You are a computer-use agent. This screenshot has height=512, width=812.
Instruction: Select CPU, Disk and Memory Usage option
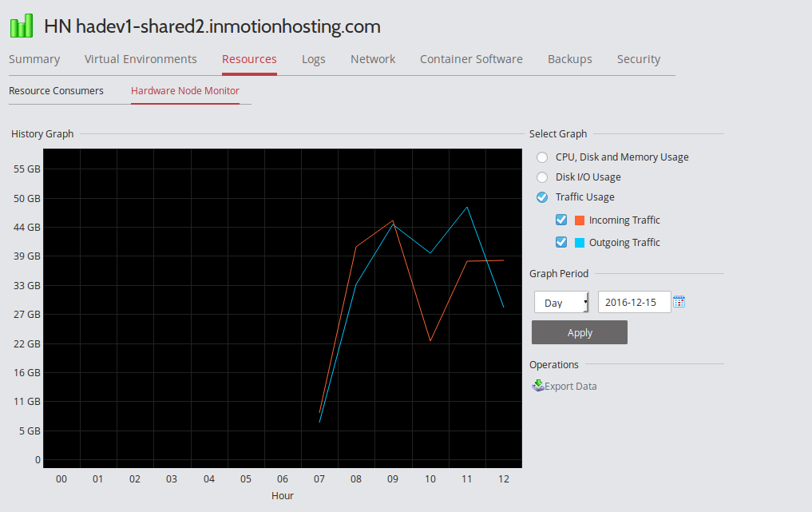(542, 157)
